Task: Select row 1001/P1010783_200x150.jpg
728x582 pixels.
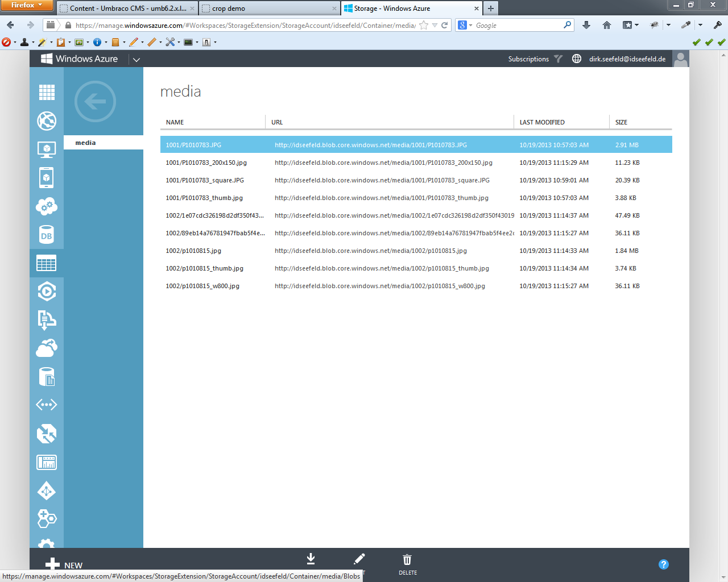Action: pyautogui.click(x=416, y=163)
